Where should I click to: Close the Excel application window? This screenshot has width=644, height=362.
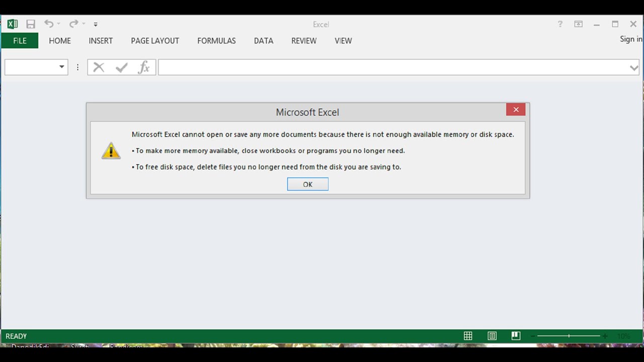[x=633, y=24]
